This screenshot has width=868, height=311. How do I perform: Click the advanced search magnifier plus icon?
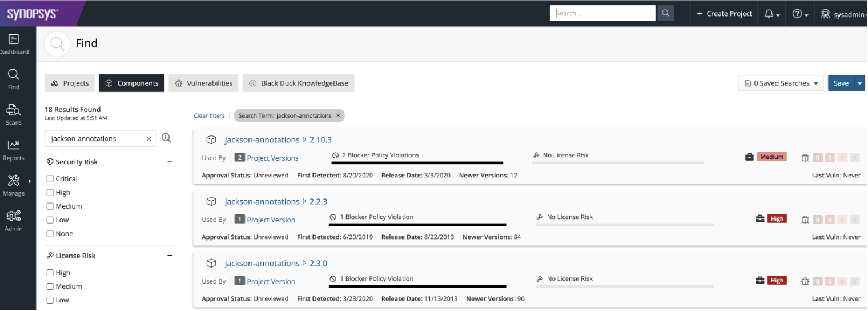click(166, 138)
